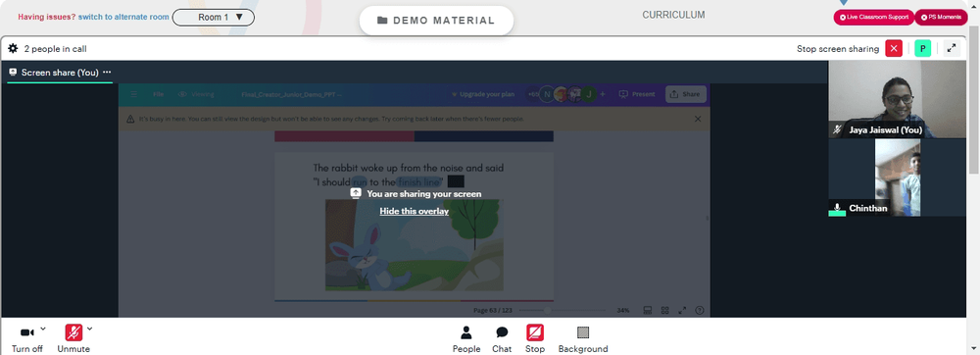Image resolution: width=980 pixels, height=355 pixels.
Task: Unmute the microphone
Action: (x=73, y=338)
